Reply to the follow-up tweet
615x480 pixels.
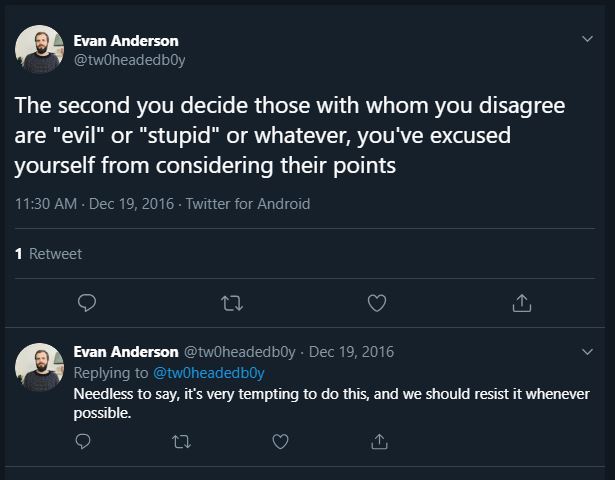click(x=84, y=440)
